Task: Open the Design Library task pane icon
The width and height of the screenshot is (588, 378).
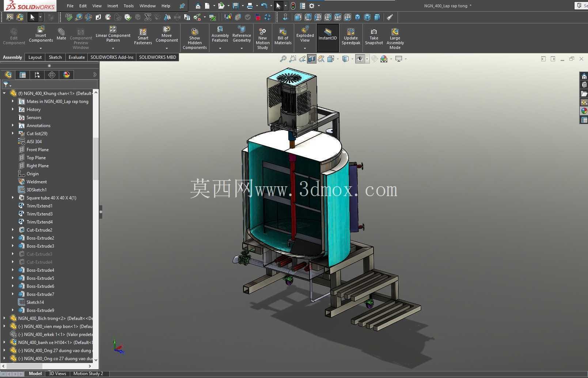Action: (x=584, y=85)
